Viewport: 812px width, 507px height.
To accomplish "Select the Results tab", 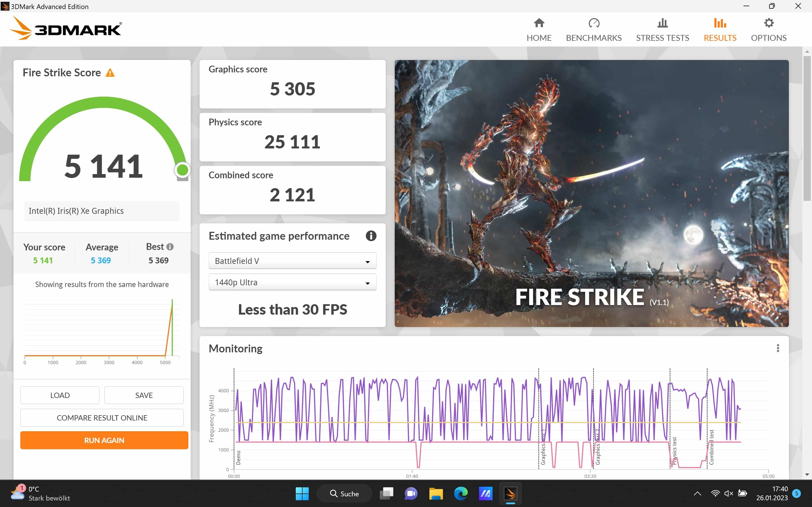I will (x=720, y=30).
